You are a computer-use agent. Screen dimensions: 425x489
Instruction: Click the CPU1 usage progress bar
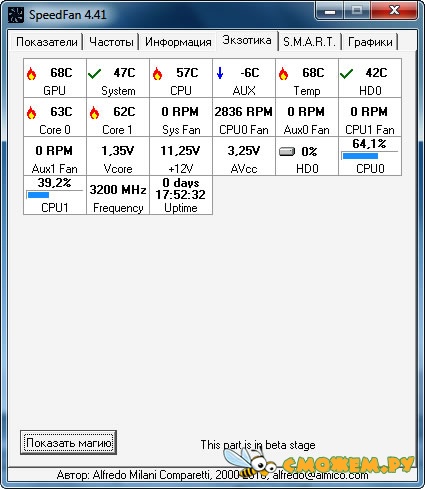click(x=54, y=195)
